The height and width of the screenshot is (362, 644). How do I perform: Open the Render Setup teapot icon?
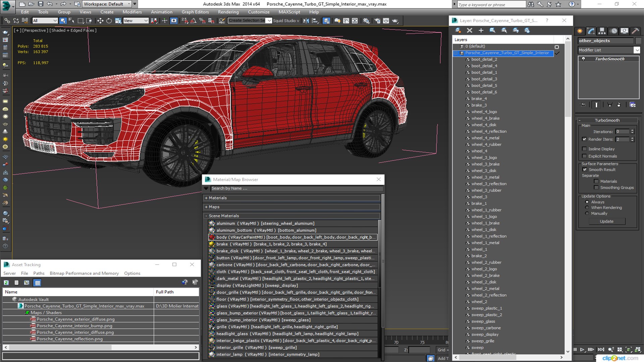(x=377, y=21)
